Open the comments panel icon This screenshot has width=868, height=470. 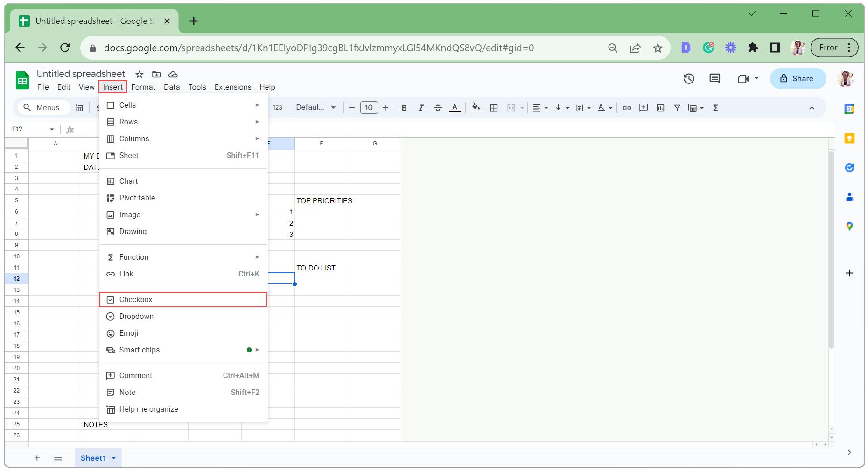[x=714, y=79]
